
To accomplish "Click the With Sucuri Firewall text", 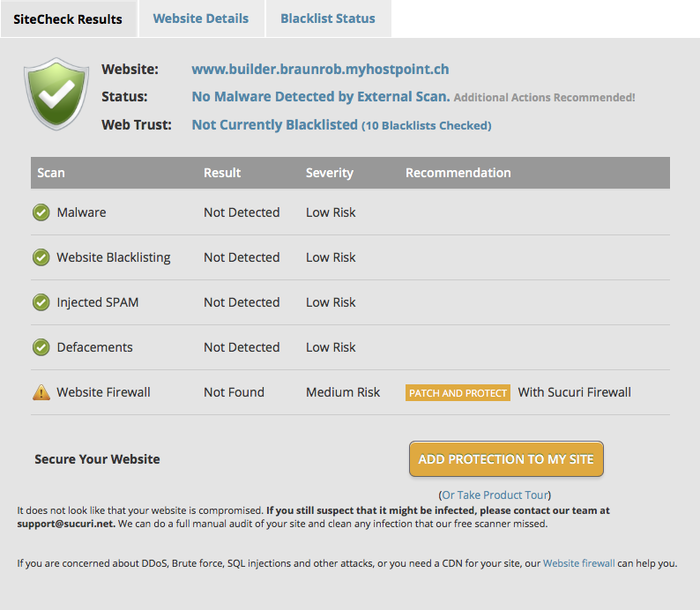I will click(x=574, y=392).
